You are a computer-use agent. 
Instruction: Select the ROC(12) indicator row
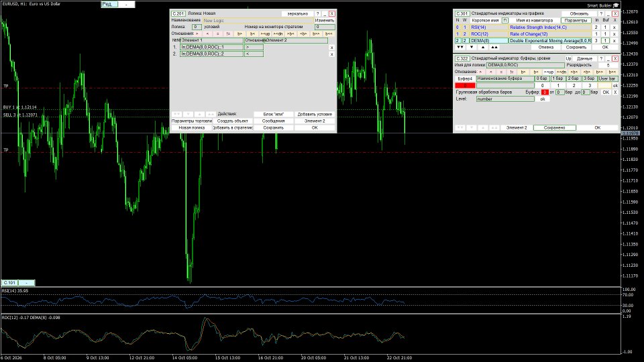pos(489,34)
